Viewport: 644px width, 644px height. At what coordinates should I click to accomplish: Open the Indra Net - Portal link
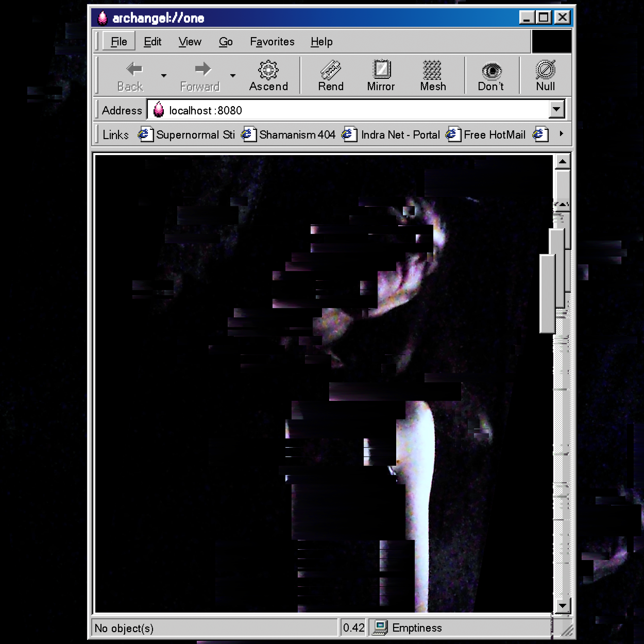pos(400,135)
